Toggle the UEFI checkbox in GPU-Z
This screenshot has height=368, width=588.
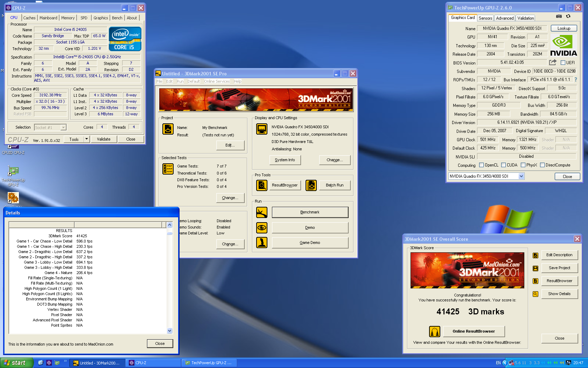[x=563, y=63]
